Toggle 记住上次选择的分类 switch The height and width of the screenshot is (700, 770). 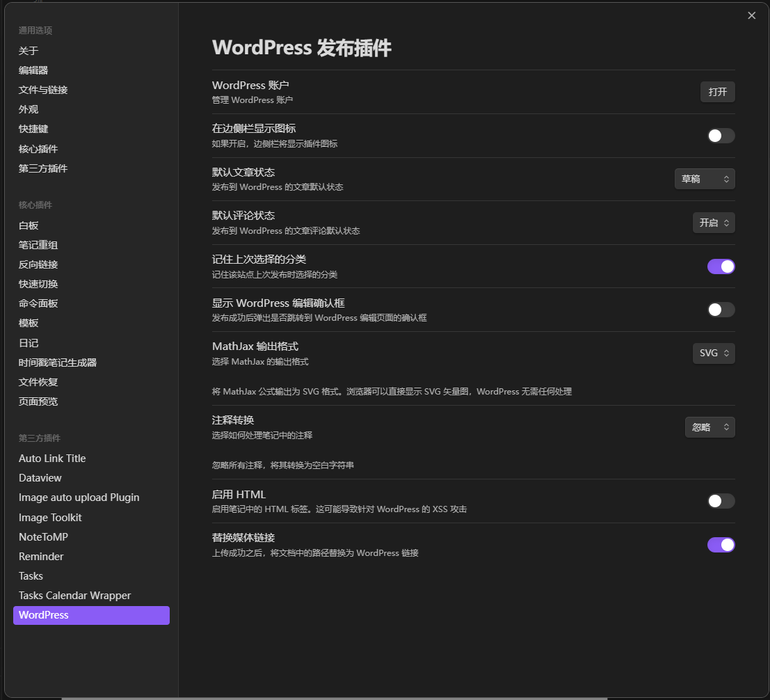(x=721, y=267)
